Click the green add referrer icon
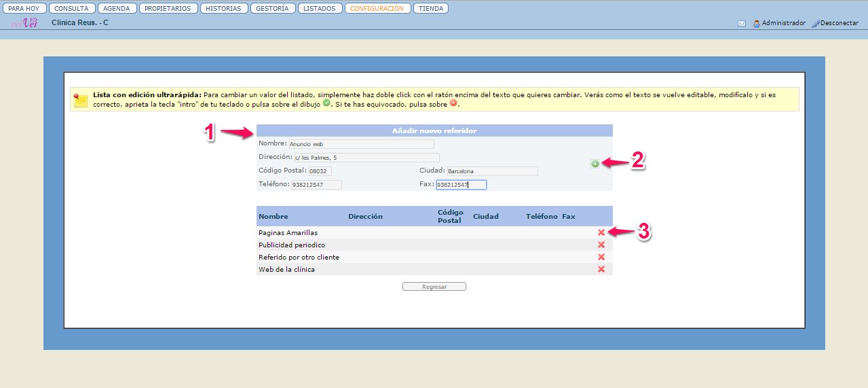The image size is (868, 388). pos(595,164)
